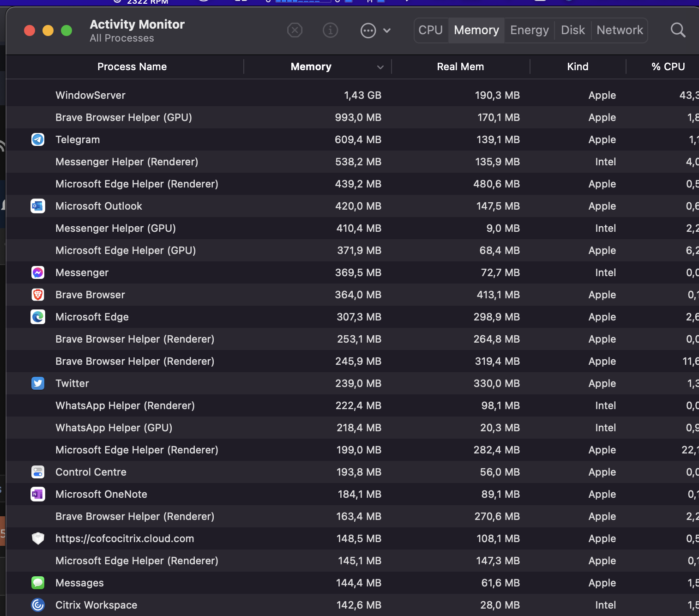Sort by the % CPU column header
Screen dimensions: 699x616
click(x=668, y=66)
